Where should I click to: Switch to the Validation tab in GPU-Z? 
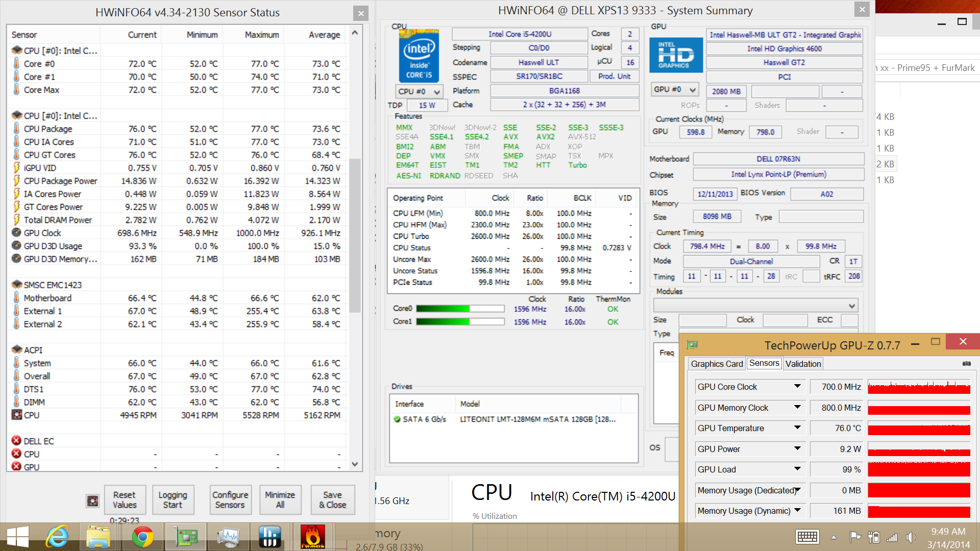pos(803,364)
